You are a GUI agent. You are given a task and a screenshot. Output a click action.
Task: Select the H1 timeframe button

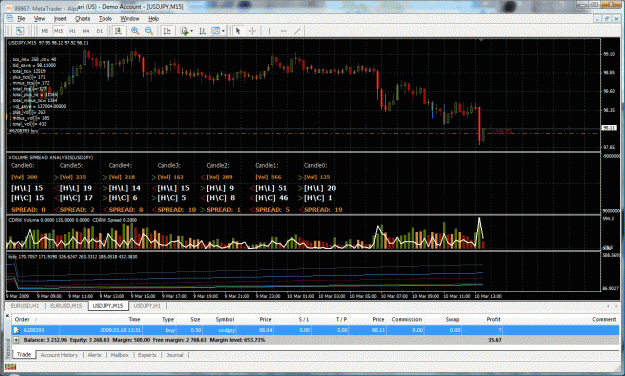72,31
